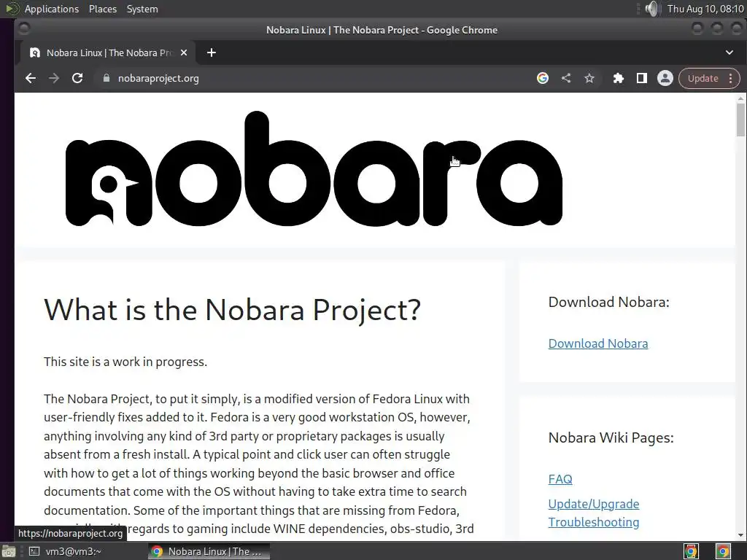Click the show desktop icon in bottom panel
Screen dimensions: 747x560
click(9, 551)
